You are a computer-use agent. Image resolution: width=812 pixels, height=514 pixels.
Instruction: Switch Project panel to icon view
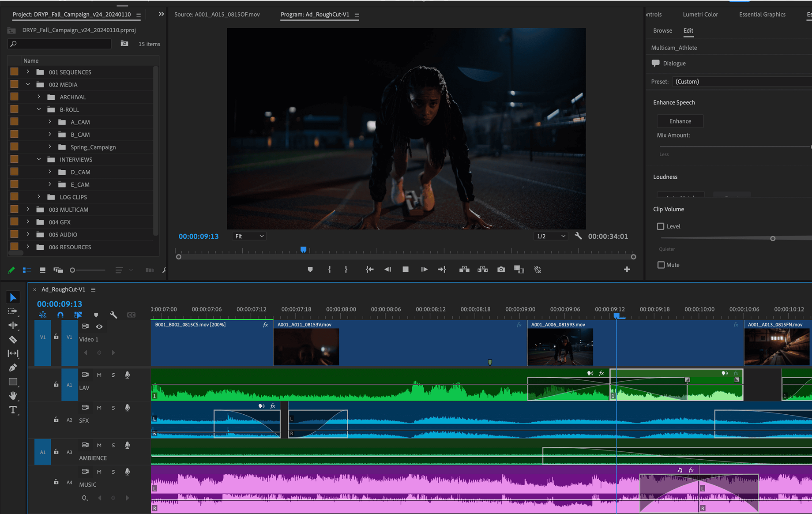pyautogui.click(x=42, y=270)
